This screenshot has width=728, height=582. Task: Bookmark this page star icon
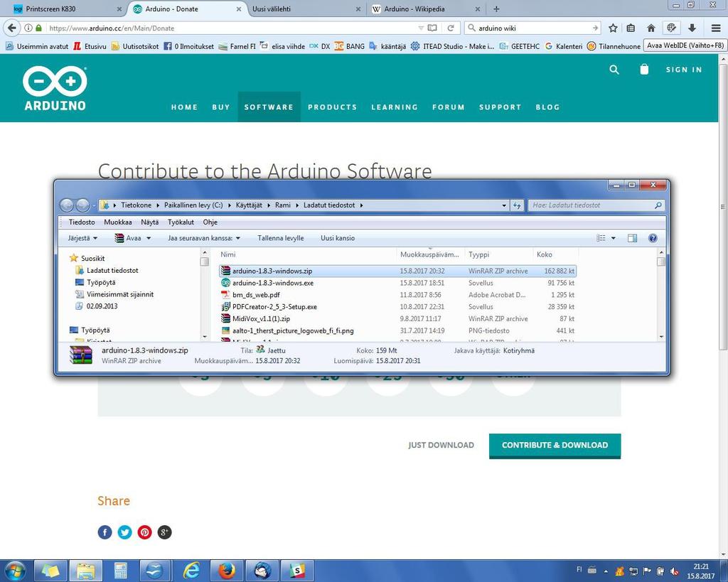click(x=613, y=28)
